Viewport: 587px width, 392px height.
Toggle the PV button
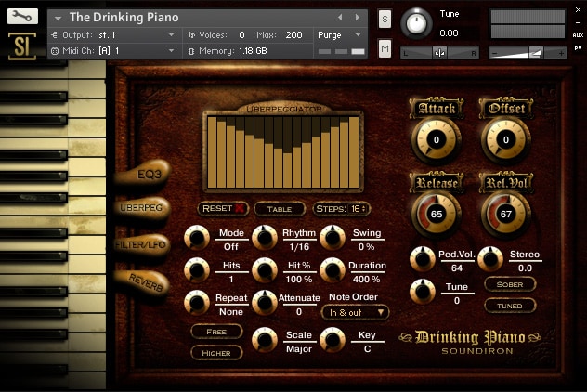(578, 48)
